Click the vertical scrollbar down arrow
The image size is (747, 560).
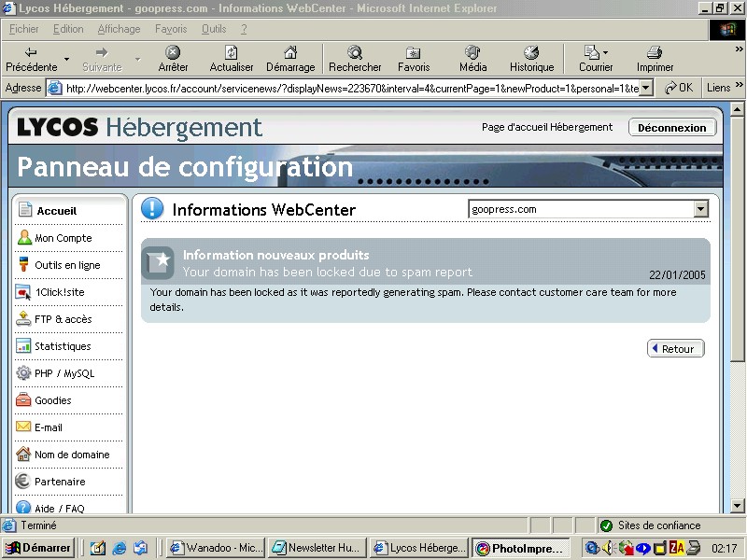point(737,506)
